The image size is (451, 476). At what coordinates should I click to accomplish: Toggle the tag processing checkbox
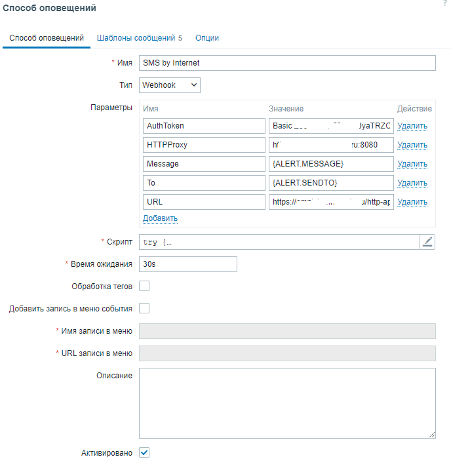[144, 286]
